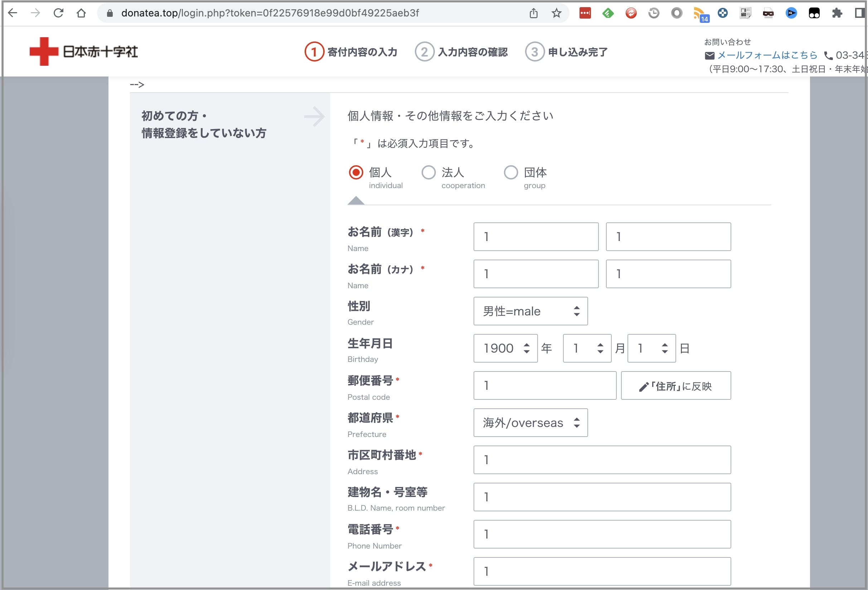Click step 3 申し込み完了
Image resolution: width=868 pixels, height=590 pixels.
(x=566, y=52)
